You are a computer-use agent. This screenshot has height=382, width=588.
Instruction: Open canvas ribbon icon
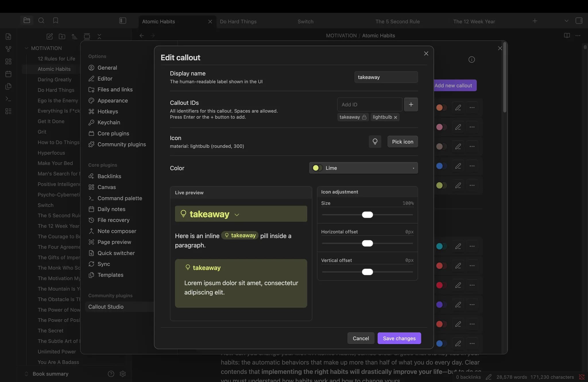click(x=8, y=61)
